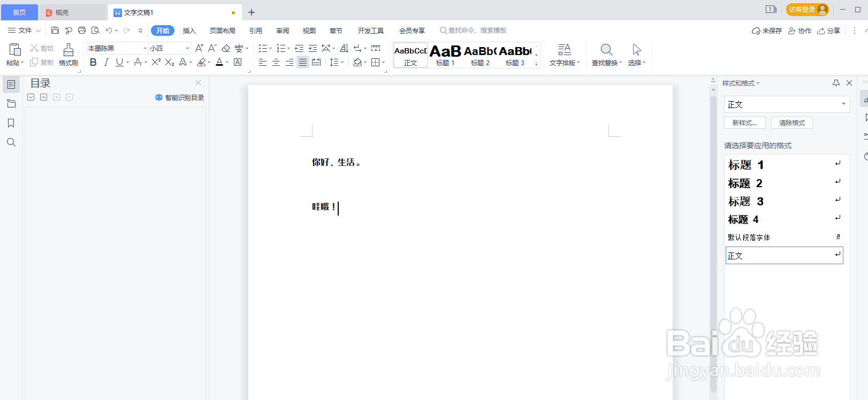Decrease font size with A- icon
Viewport: 868px width, 400px height.
click(x=212, y=48)
